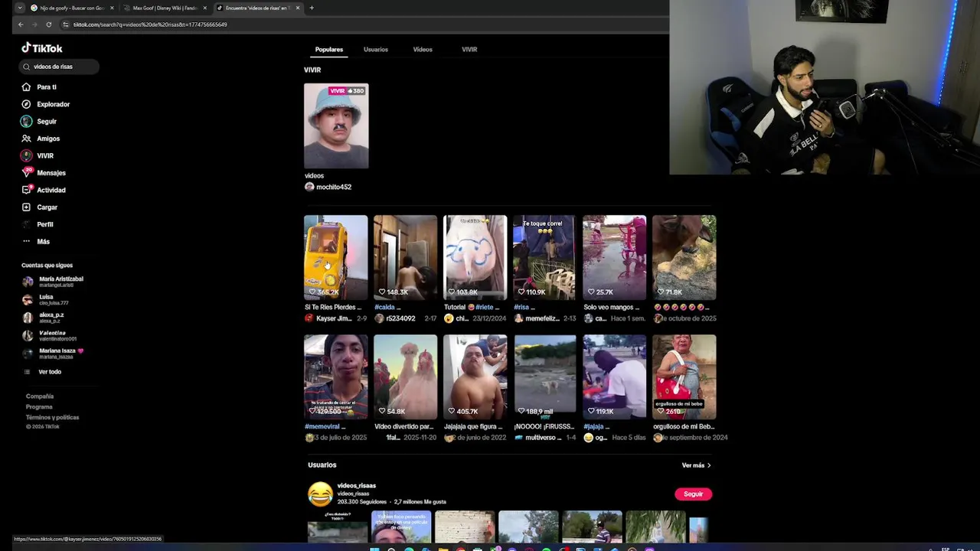Screen dimensions: 980x551
Task: Open the Tutorial video with 103.9K likes
Action: [x=475, y=257]
